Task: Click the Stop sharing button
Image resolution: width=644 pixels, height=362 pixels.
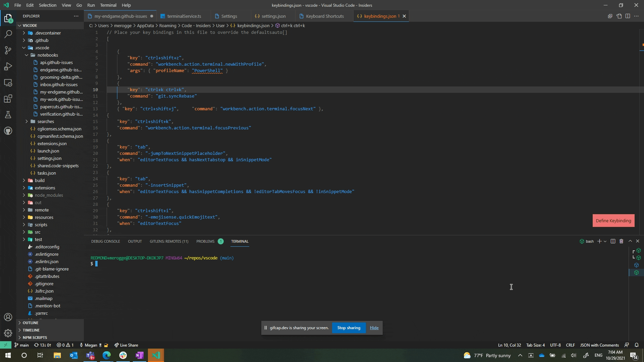Action: 349,328
